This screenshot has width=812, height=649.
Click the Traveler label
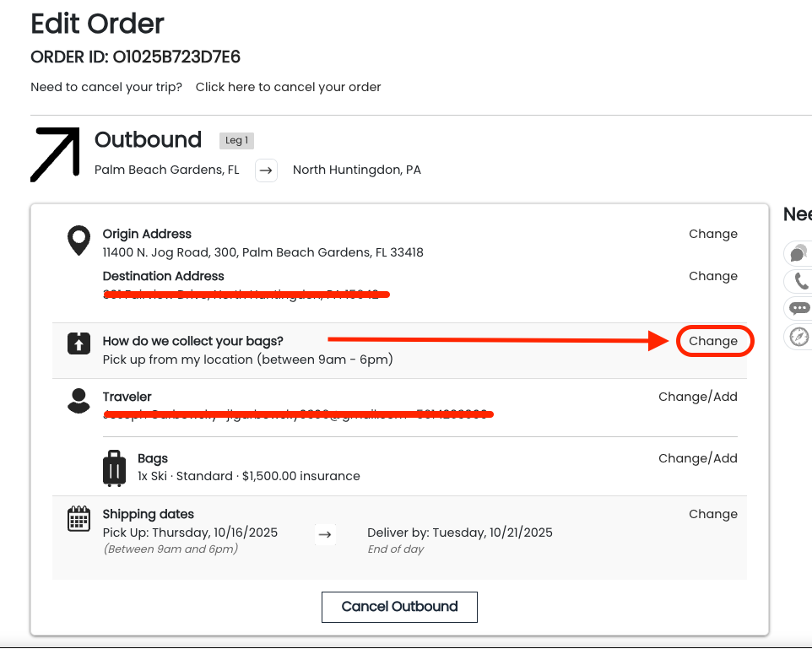(127, 397)
